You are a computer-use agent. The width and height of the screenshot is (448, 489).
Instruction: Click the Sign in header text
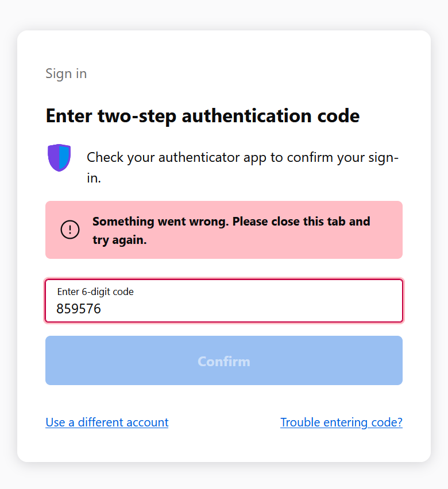coord(66,74)
